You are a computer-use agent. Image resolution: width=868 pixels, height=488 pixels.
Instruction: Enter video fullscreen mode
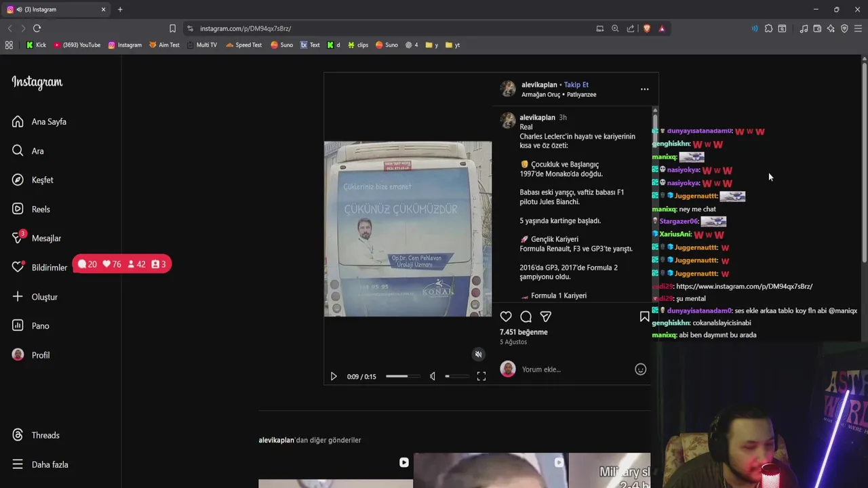(481, 376)
